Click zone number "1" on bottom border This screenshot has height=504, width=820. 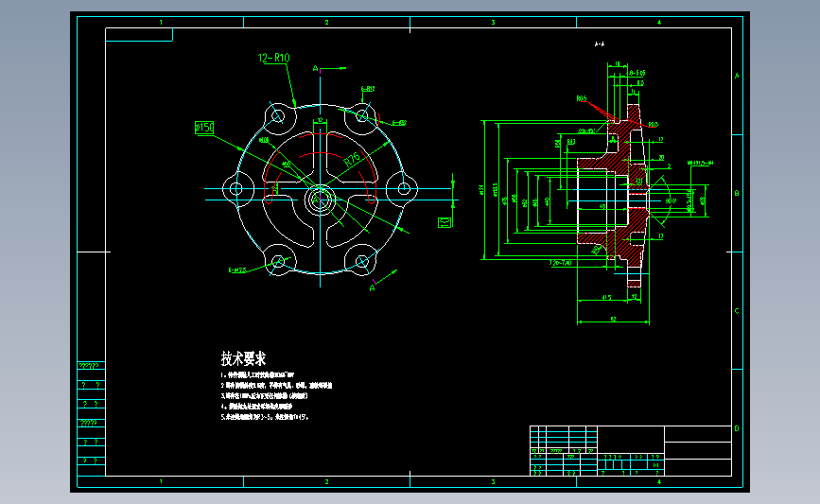[x=161, y=481]
